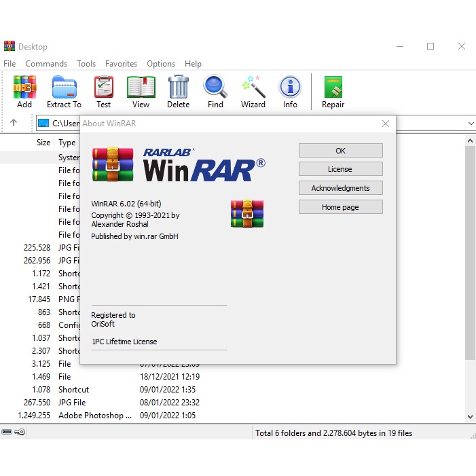Image resolution: width=476 pixels, height=476 pixels.
Task: Select the Extract To toolbar icon
Action: [64, 91]
